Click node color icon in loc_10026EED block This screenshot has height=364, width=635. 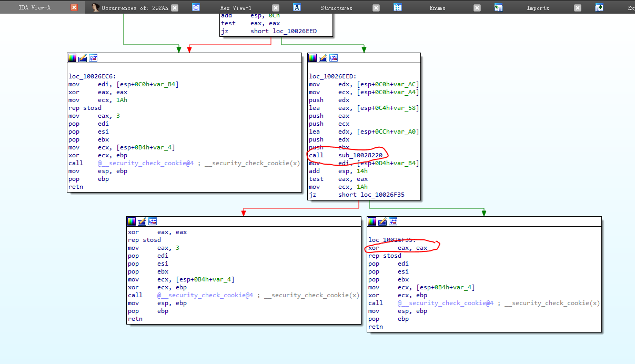coord(313,58)
